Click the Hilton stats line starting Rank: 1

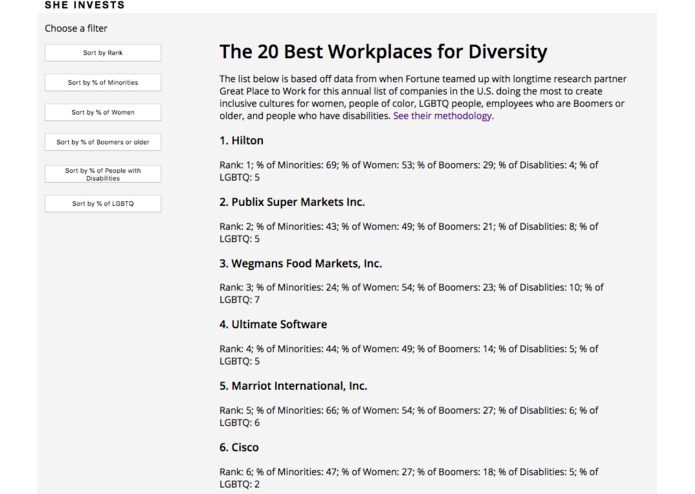(409, 171)
